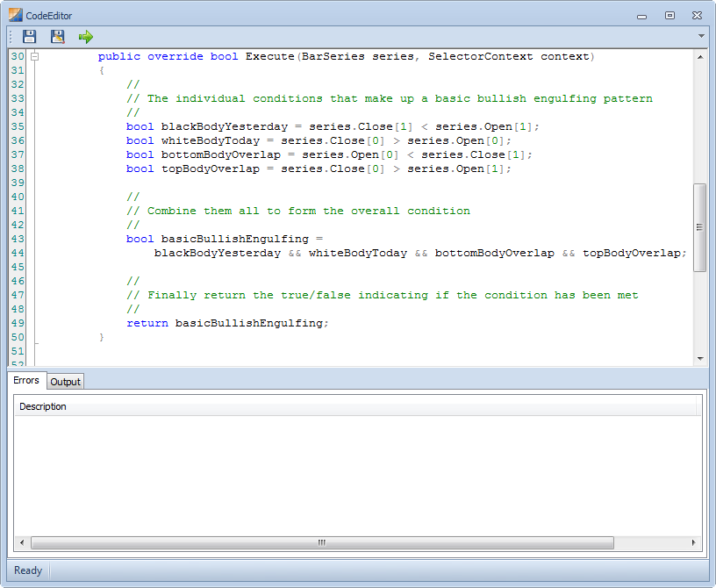Click the closing brace on line 50

(x=102, y=338)
